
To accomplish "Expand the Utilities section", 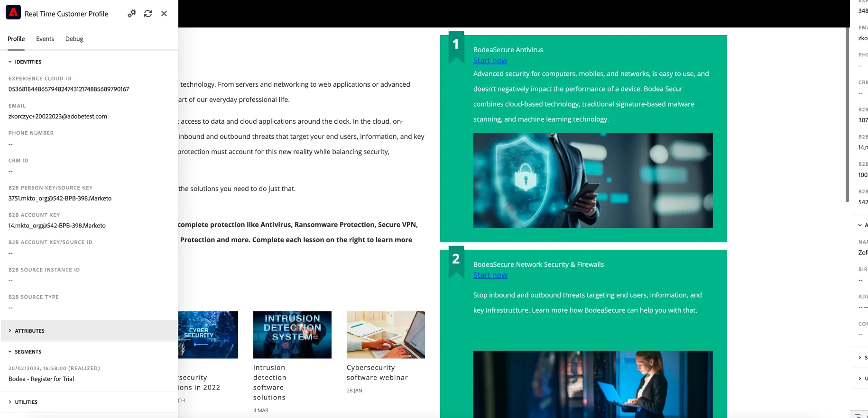I will pyautogui.click(x=89, y=402).
